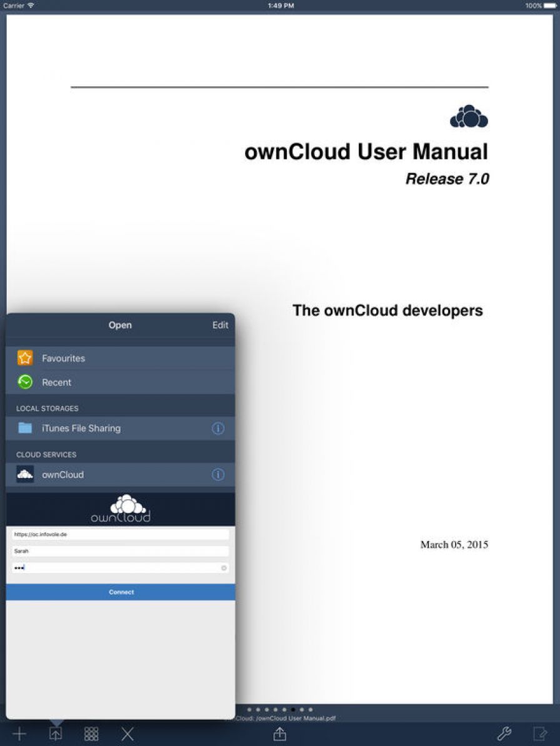Show info for iTunes File Sharing
This screenshot has height=746, width=560.
pyautogui.click(x=218, y=428)
